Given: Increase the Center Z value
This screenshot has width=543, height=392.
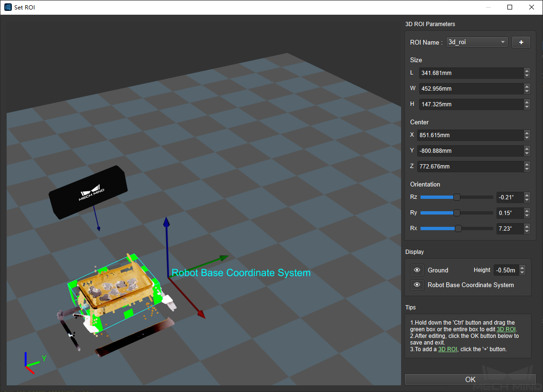Looking at the screenshot, I should (x=527, y=164).
